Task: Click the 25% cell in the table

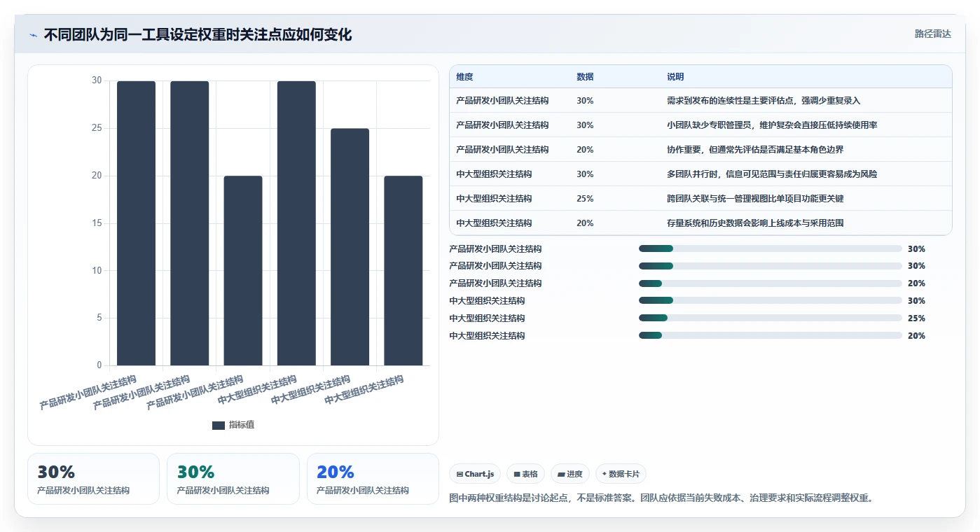Action: click(x=585, y=199)
